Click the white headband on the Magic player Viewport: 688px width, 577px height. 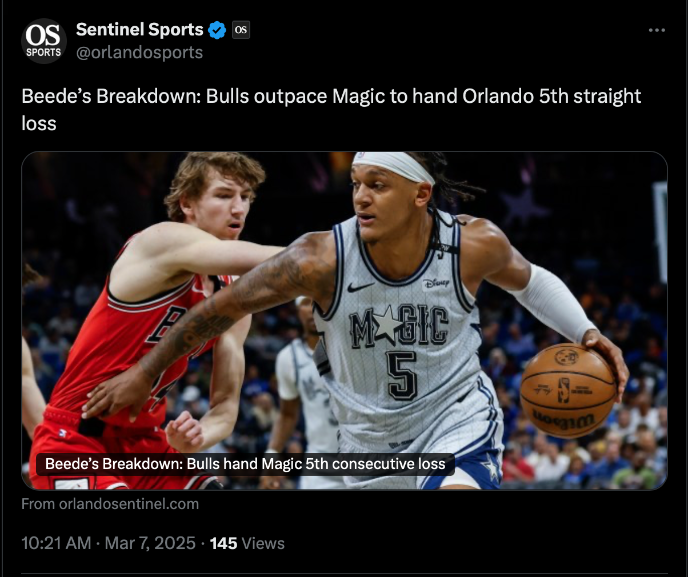coord(393,166)
